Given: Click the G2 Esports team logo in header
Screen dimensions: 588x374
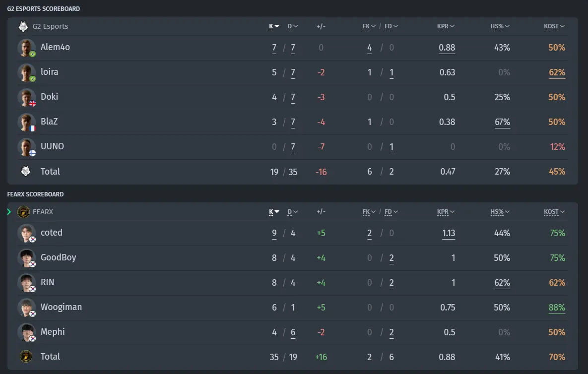Looking at the screenshot, I should (23, 26).
